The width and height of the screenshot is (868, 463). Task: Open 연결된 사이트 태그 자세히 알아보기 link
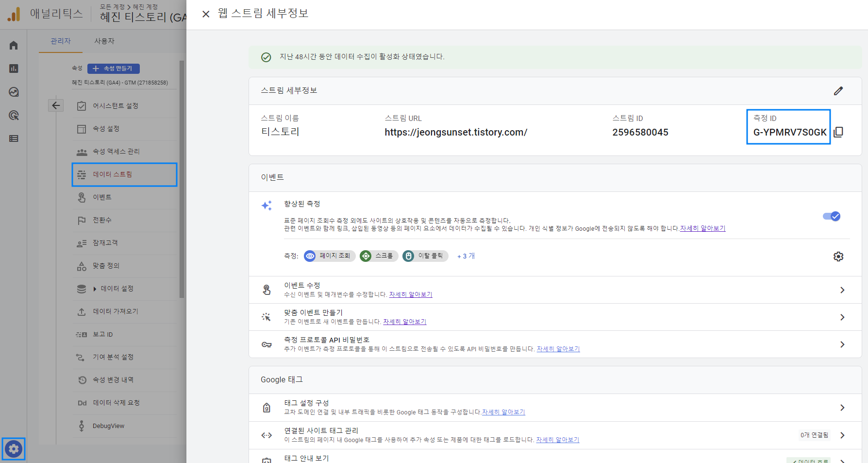click(x=558, y=440)
